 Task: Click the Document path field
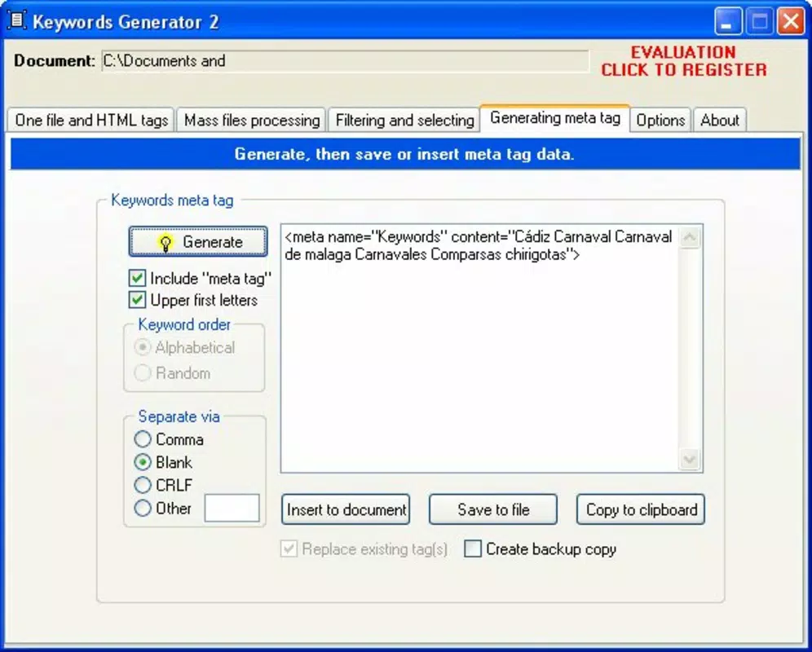(346, 61)
